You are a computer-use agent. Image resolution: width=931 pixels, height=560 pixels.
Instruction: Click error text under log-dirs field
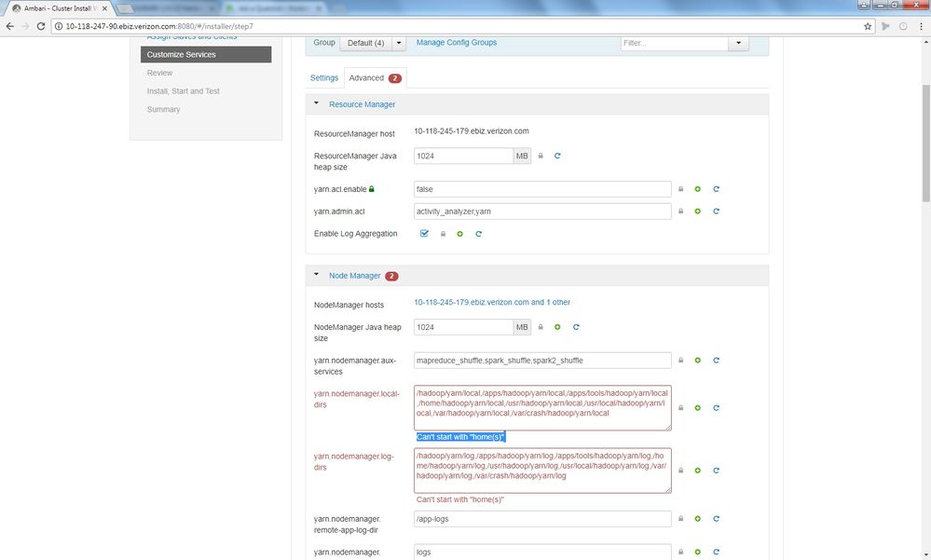click(x=460, y=500)
